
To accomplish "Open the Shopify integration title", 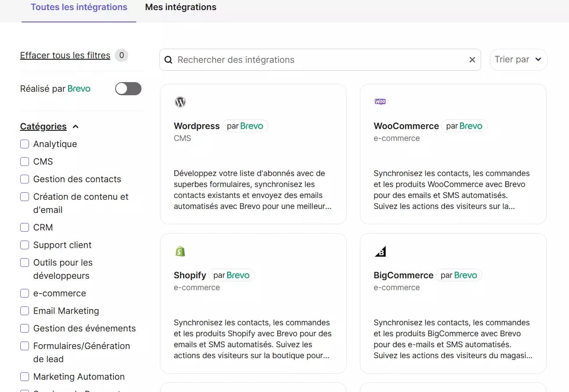I will tap(190, 275).
